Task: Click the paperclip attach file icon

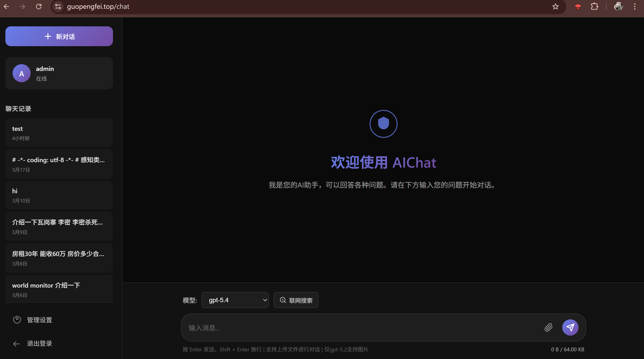Action: 549,327
